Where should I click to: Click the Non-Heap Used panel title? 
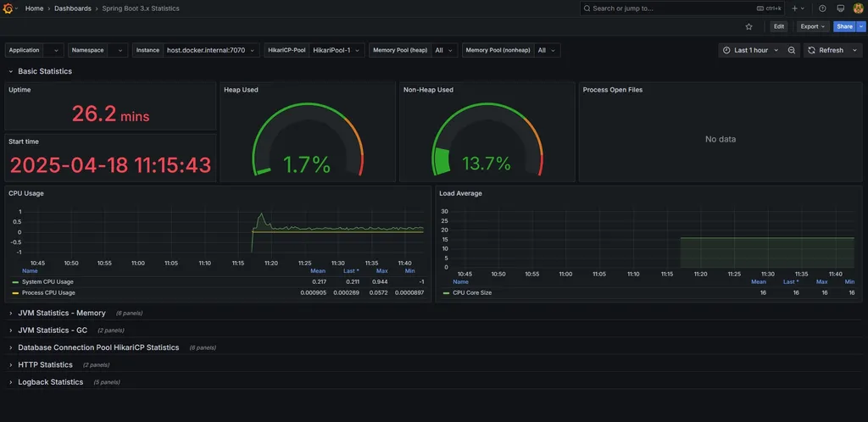click(x=428, y=90)
